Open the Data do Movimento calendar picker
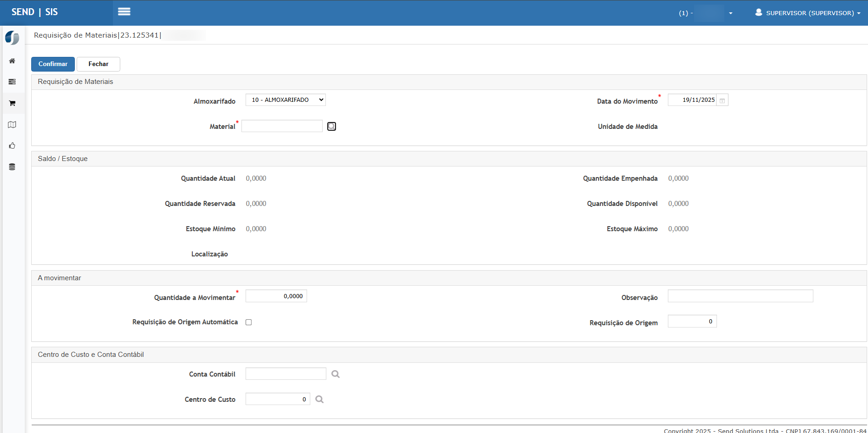Screen dimensions: 868x433 (x=722, y=100)
